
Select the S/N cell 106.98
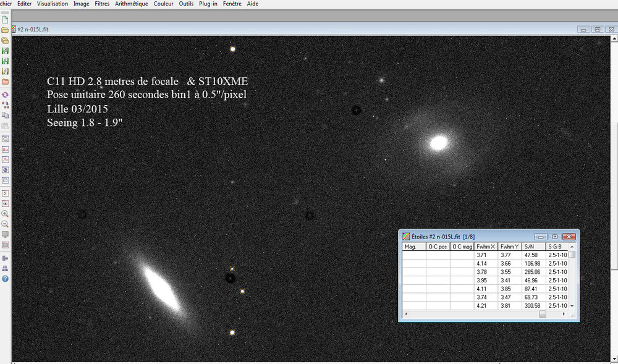tap(534, 263)
